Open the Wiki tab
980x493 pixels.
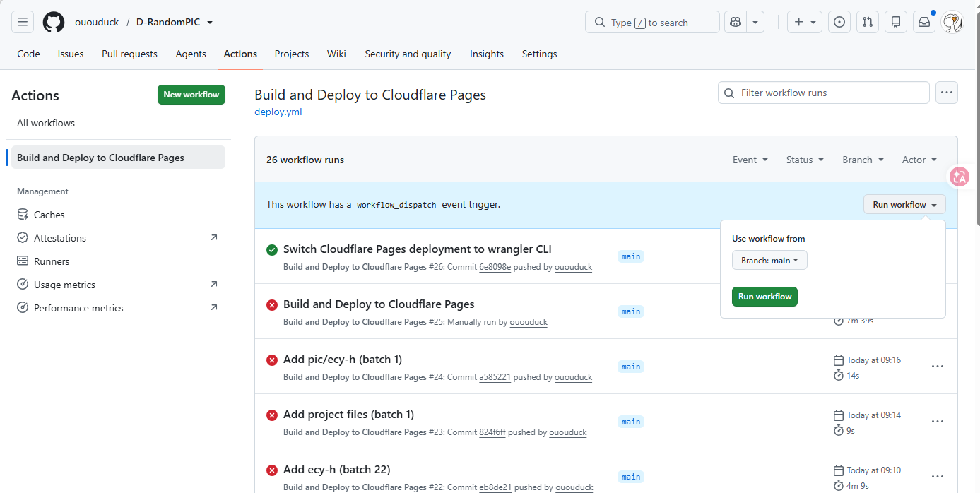tap(336, 54)
